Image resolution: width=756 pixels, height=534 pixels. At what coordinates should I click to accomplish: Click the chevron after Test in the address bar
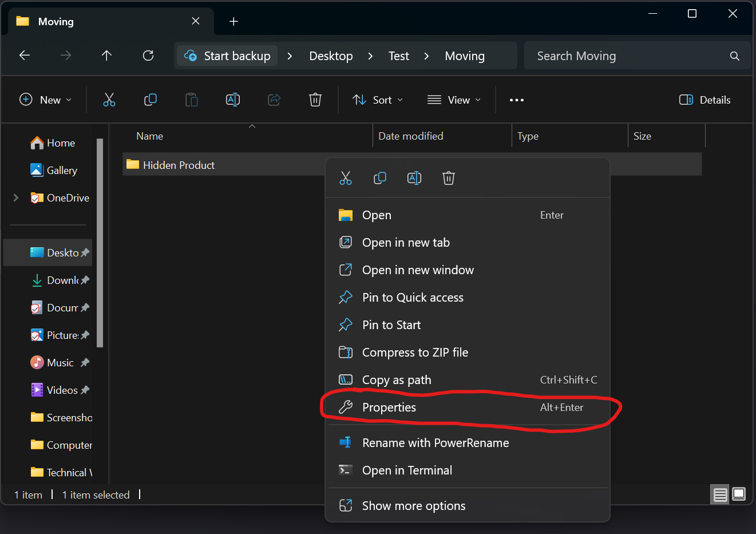(427, 56)
